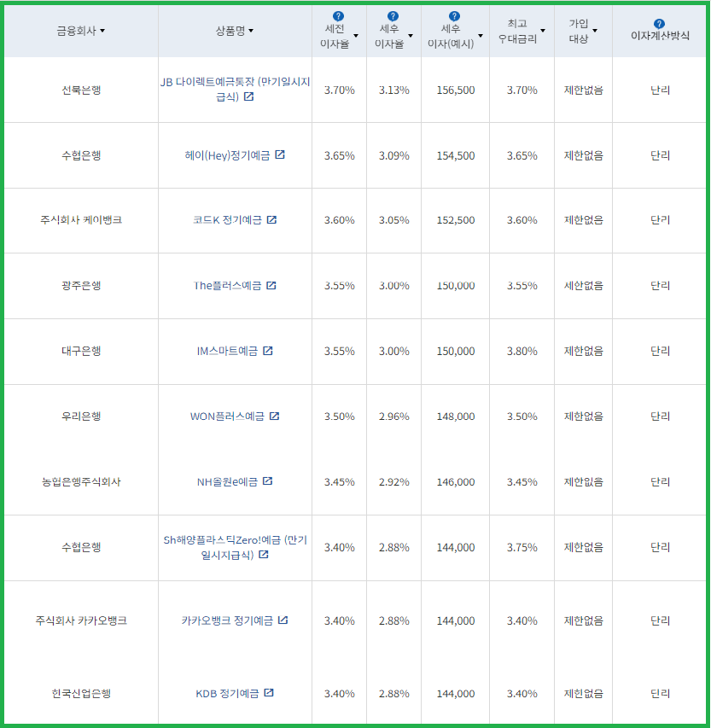Viewport: 711px width, 728px height.
Task: Open help icon above 세전 이자율
Action: pos(339,16)
